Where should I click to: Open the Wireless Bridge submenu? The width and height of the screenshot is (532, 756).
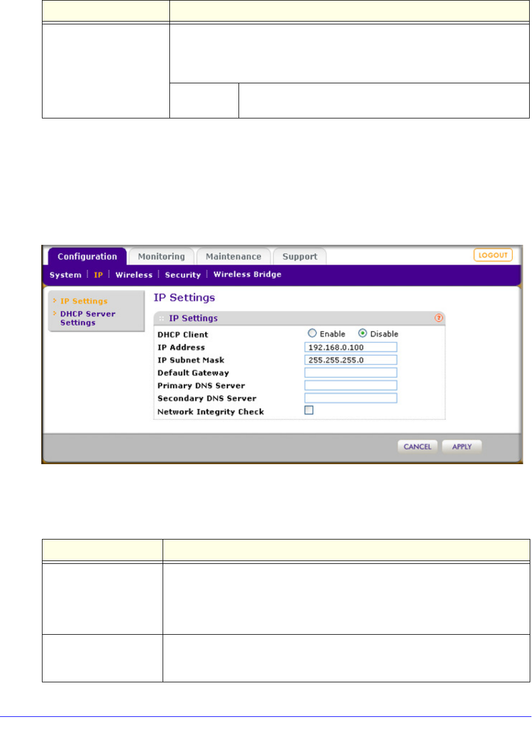click(x=247, y=274)
